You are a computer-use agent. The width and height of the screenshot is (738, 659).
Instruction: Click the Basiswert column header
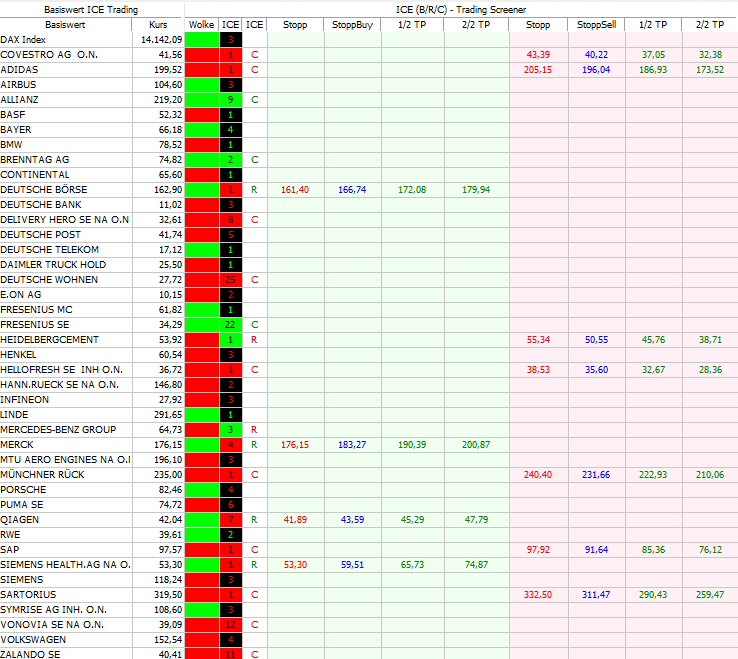[65, 25]
